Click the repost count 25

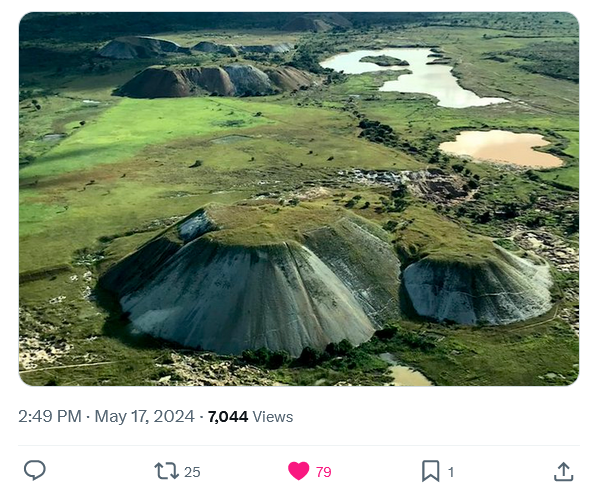coord(192,472)
